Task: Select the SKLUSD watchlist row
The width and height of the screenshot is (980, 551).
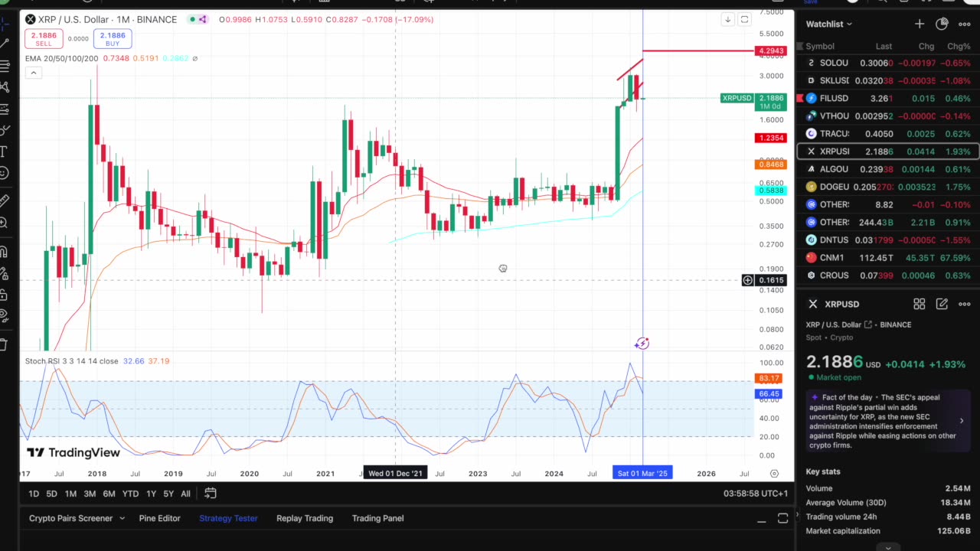Action: point(888,80)
